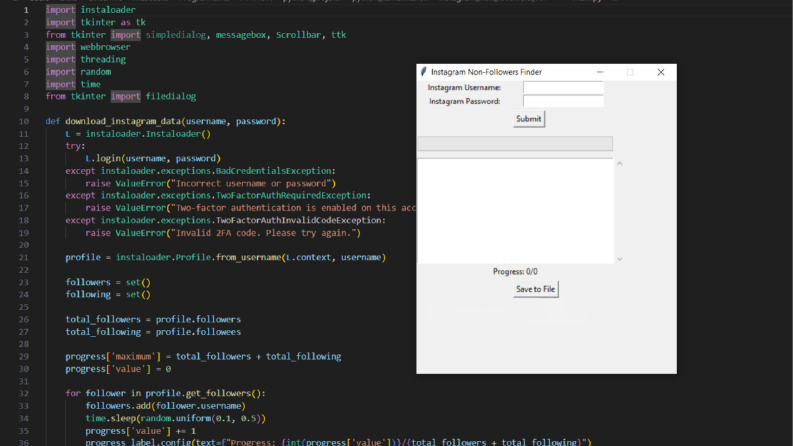Click line number 32 in editor gutter
Screen dimensions: 793x446
click(24, 393)
